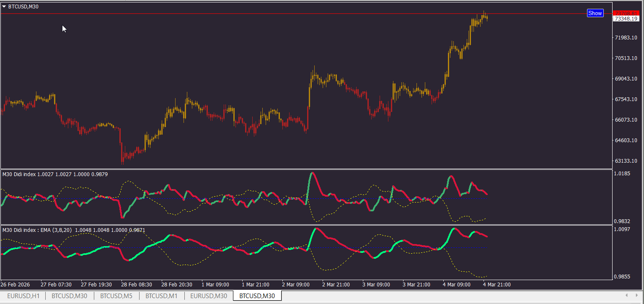644x304 pixels.
Task: Select the inactive BTCUSD,M30 tab beside EURUSD,H1
Action: (x=70, y=296)
